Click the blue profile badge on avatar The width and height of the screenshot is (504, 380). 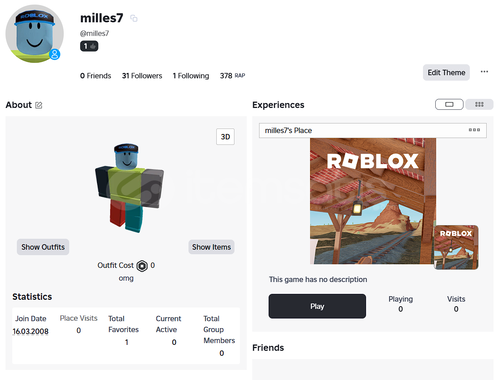55,54
